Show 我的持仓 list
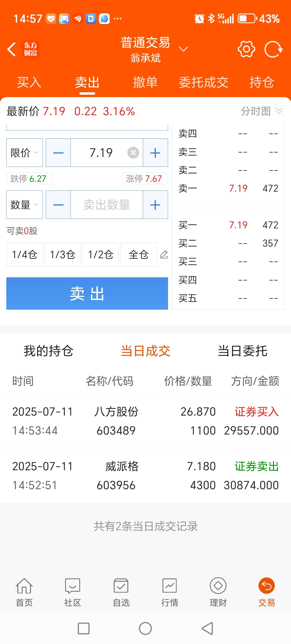The width and height of the screenshot is (291, 644). 48,350
